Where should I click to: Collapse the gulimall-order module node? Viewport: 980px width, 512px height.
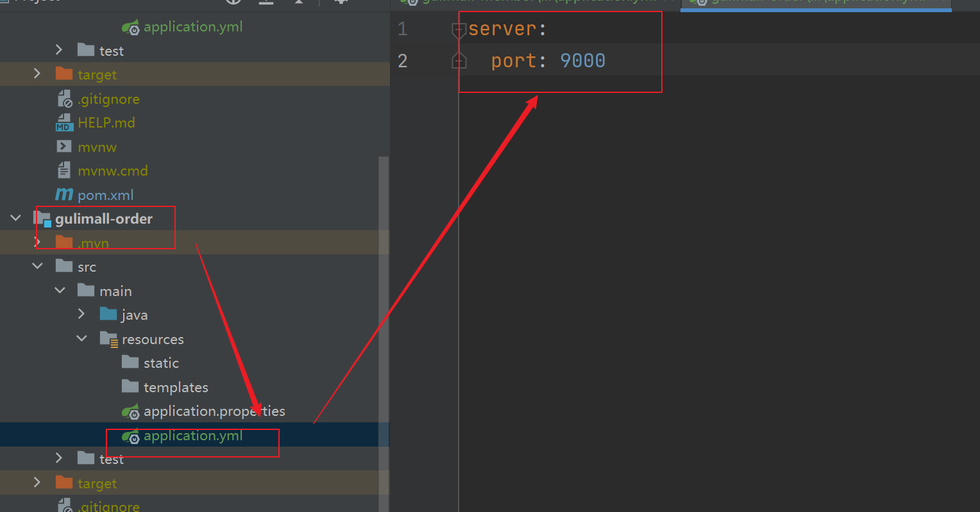tap(15, 219)
